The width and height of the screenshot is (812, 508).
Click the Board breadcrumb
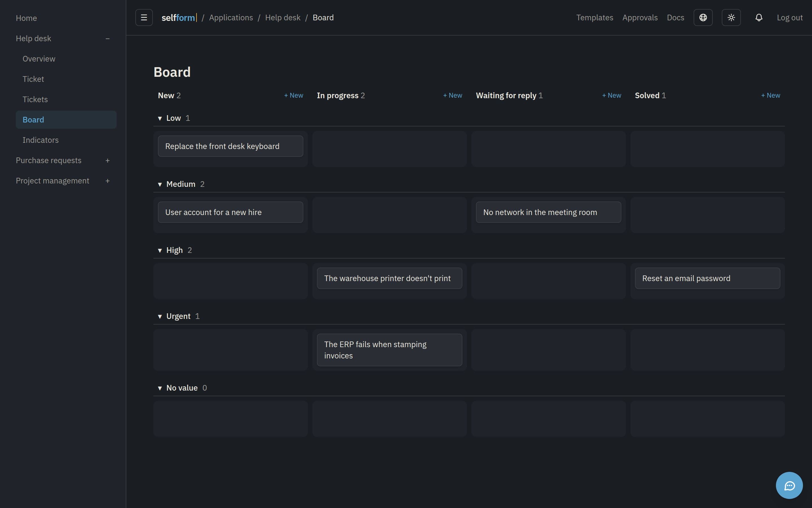[x=323, y=17]
